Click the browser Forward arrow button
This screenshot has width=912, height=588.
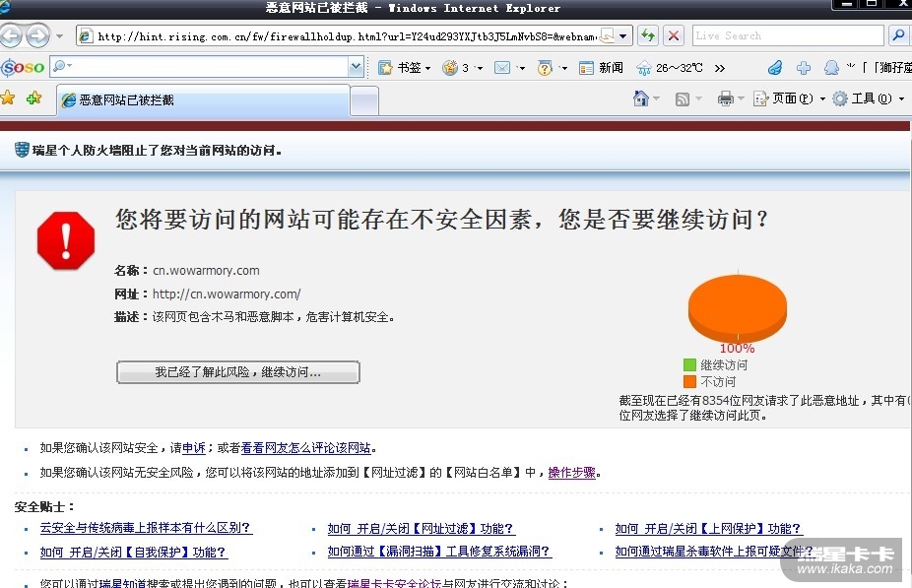(x=38, y=36)
